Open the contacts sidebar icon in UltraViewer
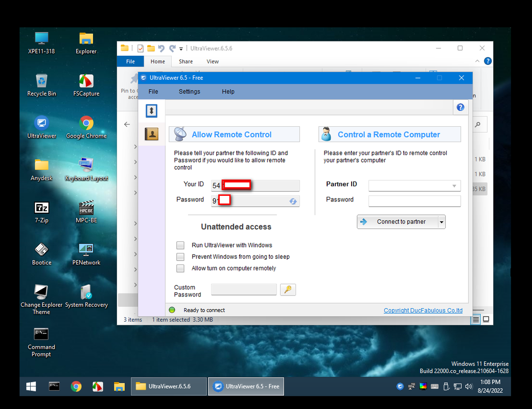The height and width of the screenshot is (409, 532). 151,134
